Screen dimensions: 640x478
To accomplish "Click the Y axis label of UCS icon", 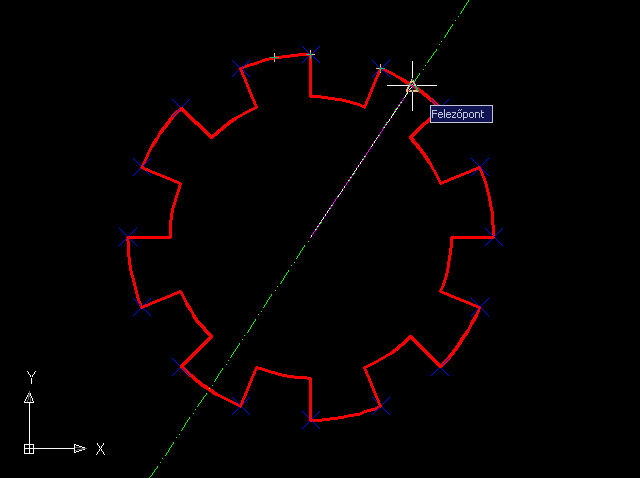I will 31,377.
